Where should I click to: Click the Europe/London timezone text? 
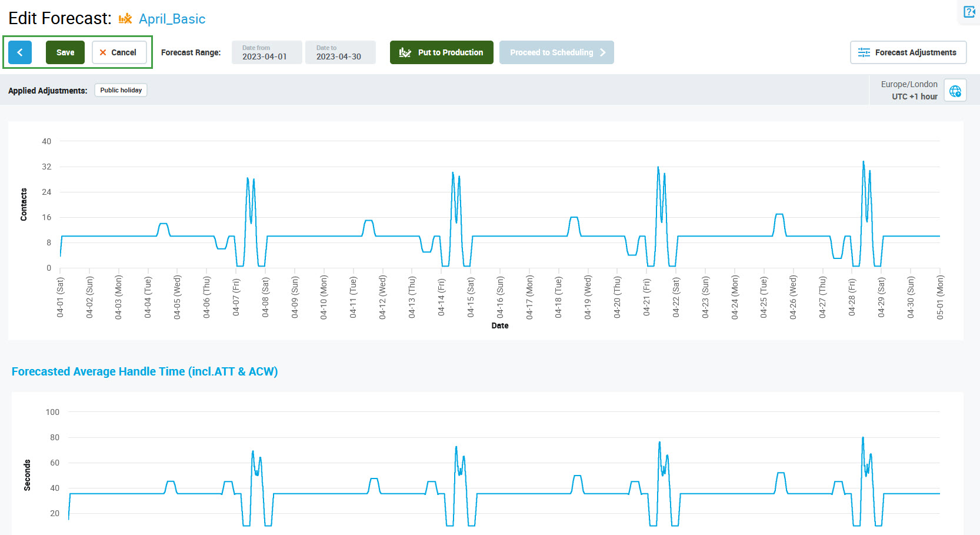(x=909, y=84)
